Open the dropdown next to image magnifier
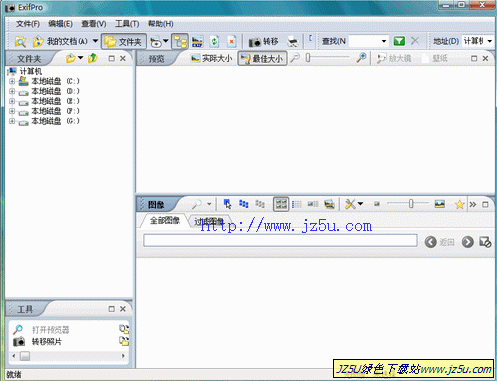Image resolution: width=497 pixels, height=381 pixels. [x=209, y=204]
